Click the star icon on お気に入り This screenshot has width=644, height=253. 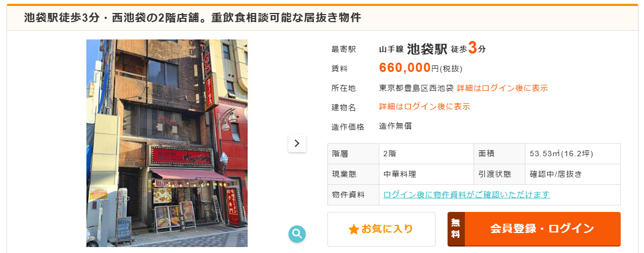tap(353, 229)
